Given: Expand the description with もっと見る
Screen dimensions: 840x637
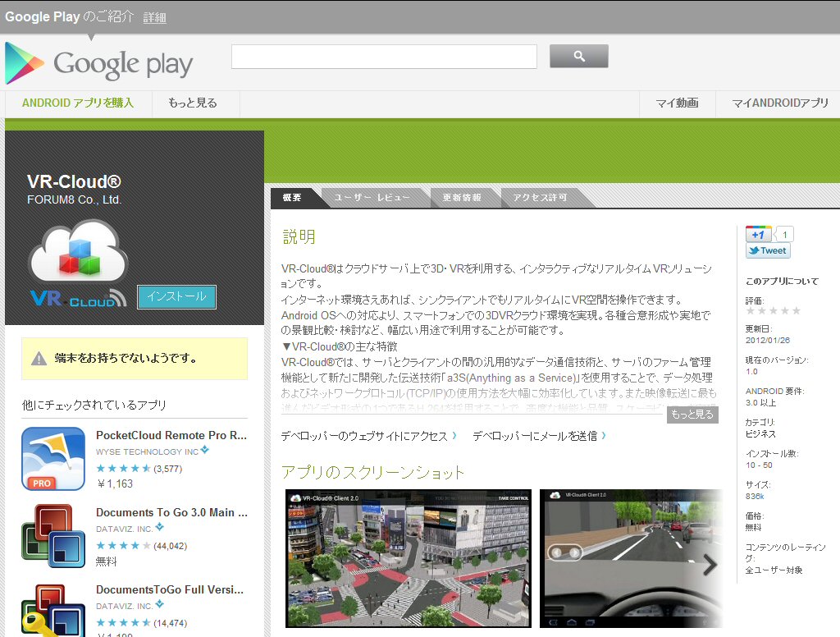Looking at the screenshot, I should [x=692, y=415].
